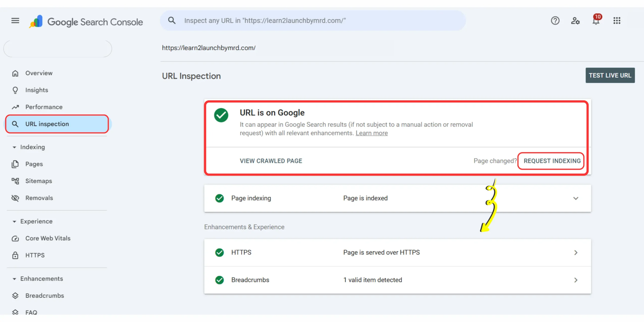The height and width of the screenshot is (322, 644).
Task: Open the notifications bell with 10 badge
Action: point(596,20)
